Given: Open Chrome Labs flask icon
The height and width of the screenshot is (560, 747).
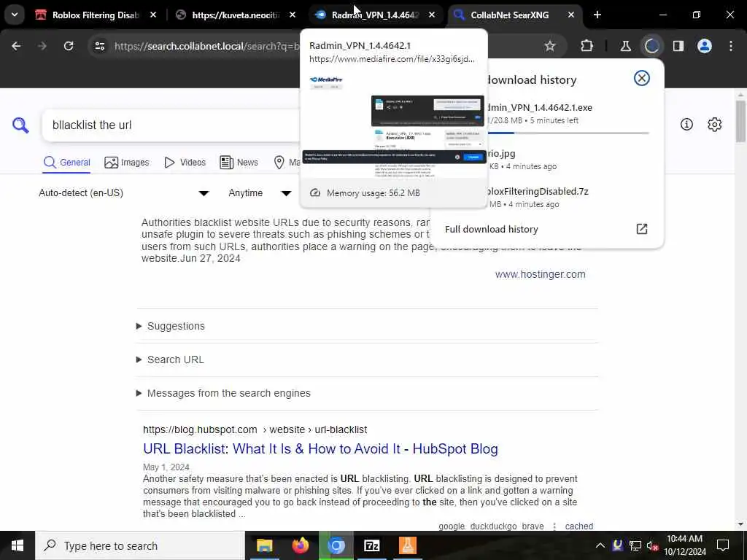Looking at the screenshot, I should [625, 46].
